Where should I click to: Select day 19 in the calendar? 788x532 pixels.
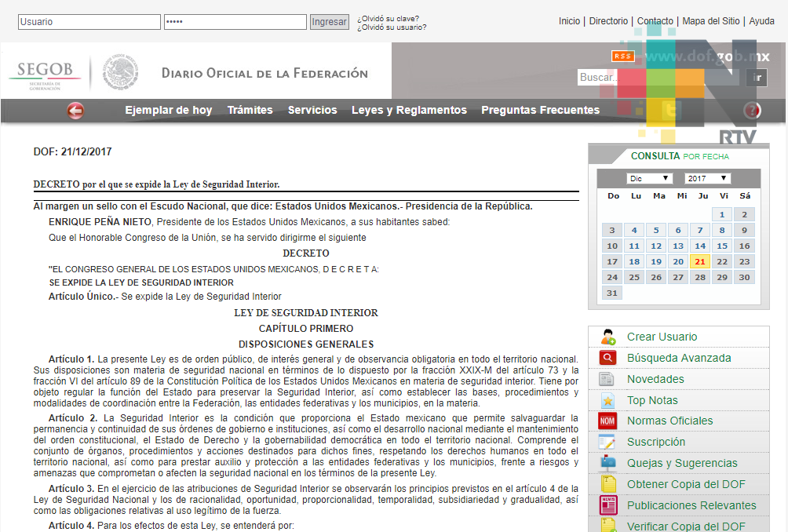point(656,262)
